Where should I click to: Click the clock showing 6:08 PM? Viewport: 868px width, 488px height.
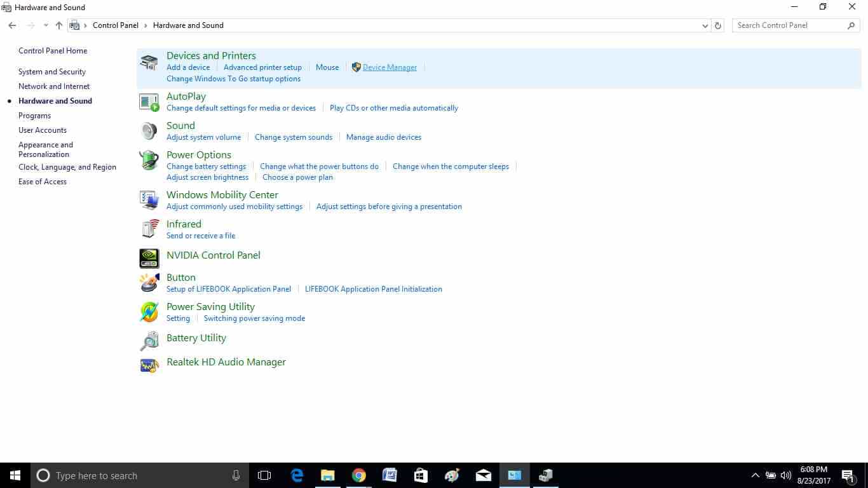(x=814, y=470)
